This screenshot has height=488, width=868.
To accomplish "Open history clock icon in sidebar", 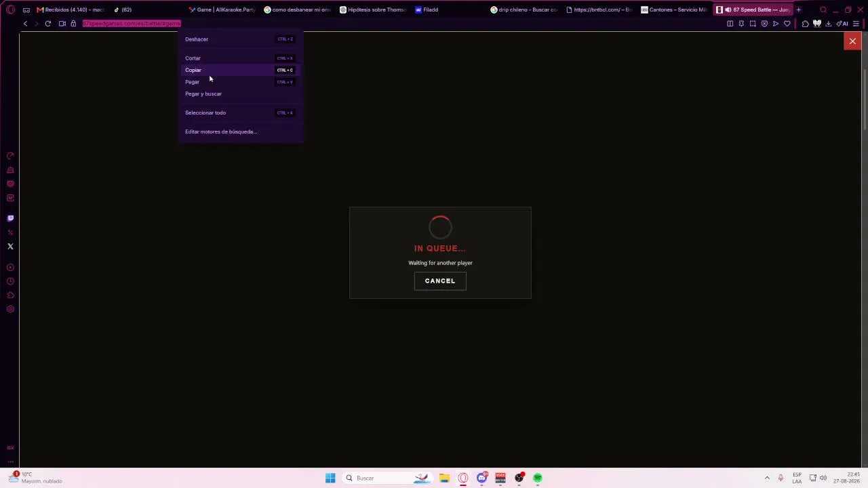I will (x=10, y=281).
